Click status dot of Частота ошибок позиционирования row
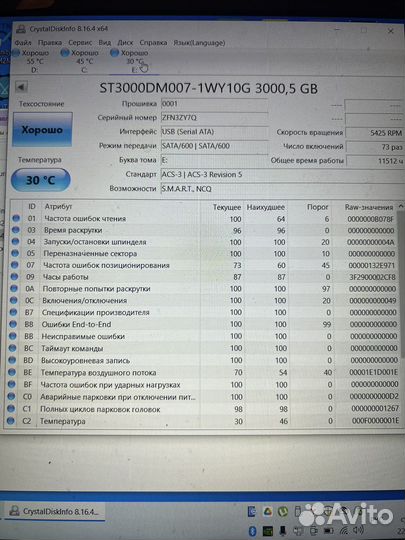 point(14,265)
